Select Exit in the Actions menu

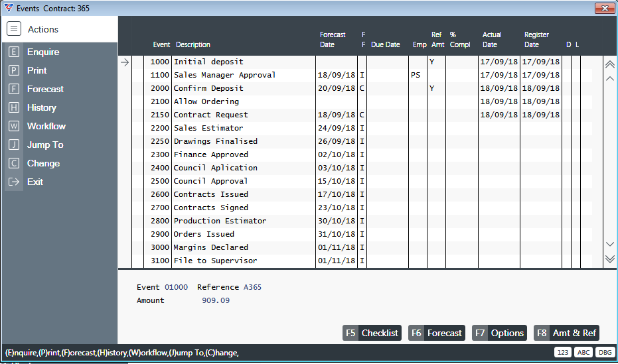click(35, 182)
